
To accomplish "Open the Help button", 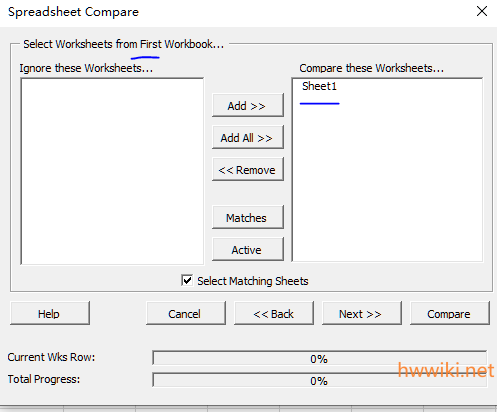I will [x=50, y=313].
